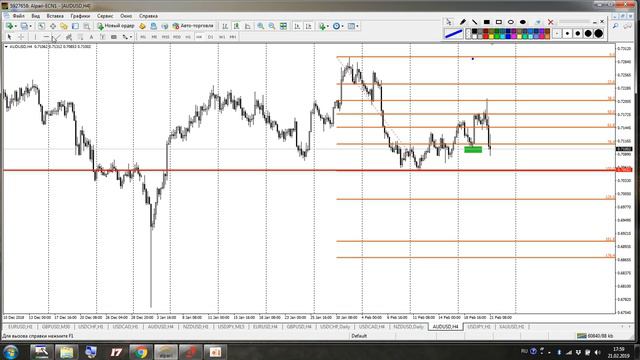Select the Trendline drawing tool

click(x=57, y=37)
